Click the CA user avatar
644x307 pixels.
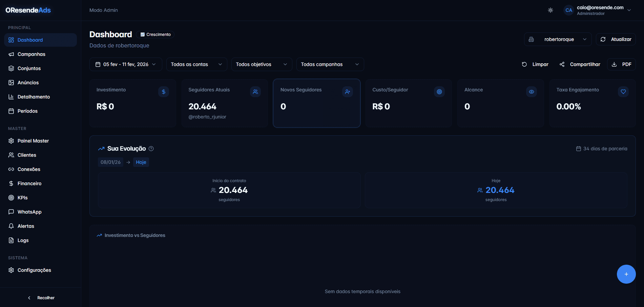click(569, 10)
